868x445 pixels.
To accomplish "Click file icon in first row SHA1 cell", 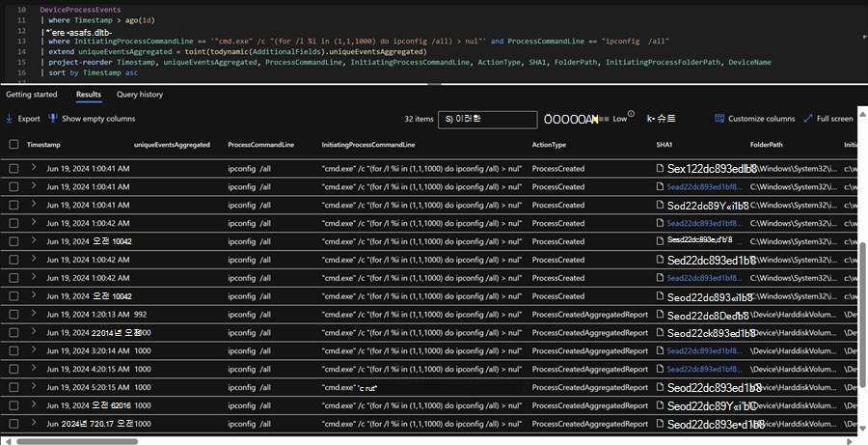I will pyautogui.click(x=660, y=169).
